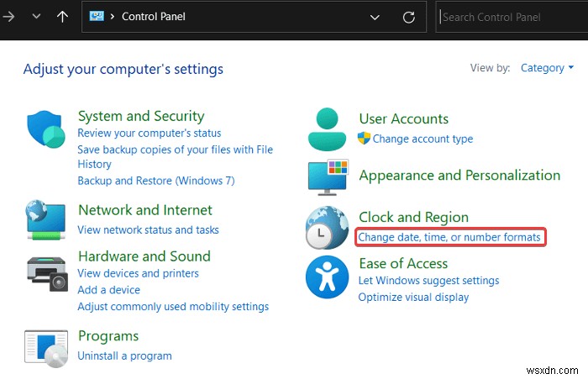Open Change date, time, or number formats
Screen dimensions: 588x379
point(449,238)
